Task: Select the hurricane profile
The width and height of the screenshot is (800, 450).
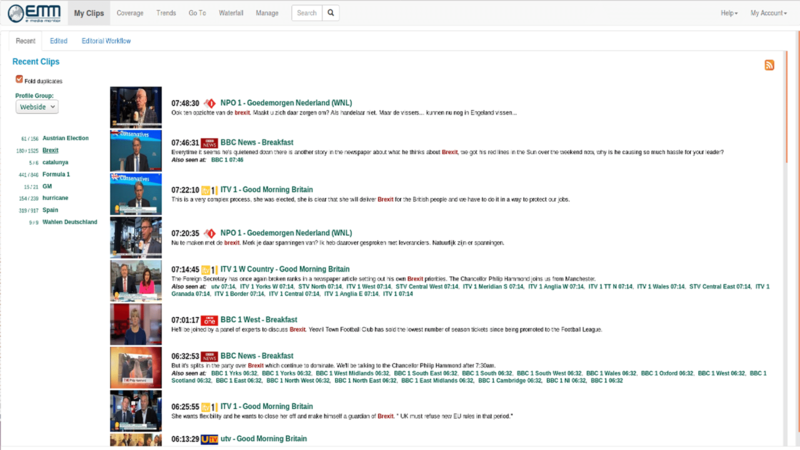Action: 55,198
